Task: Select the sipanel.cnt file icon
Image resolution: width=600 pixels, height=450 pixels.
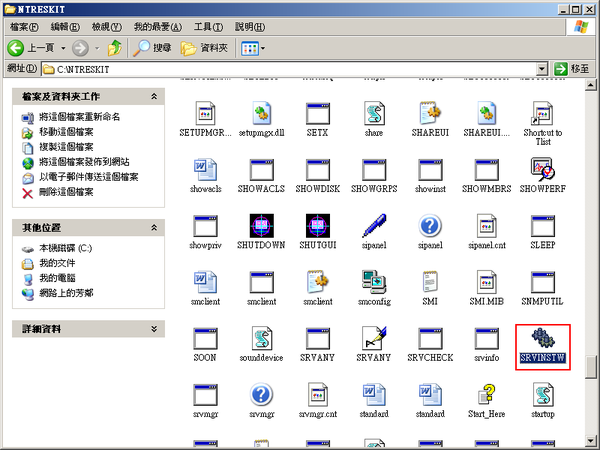Action: [x=486, y=226]
